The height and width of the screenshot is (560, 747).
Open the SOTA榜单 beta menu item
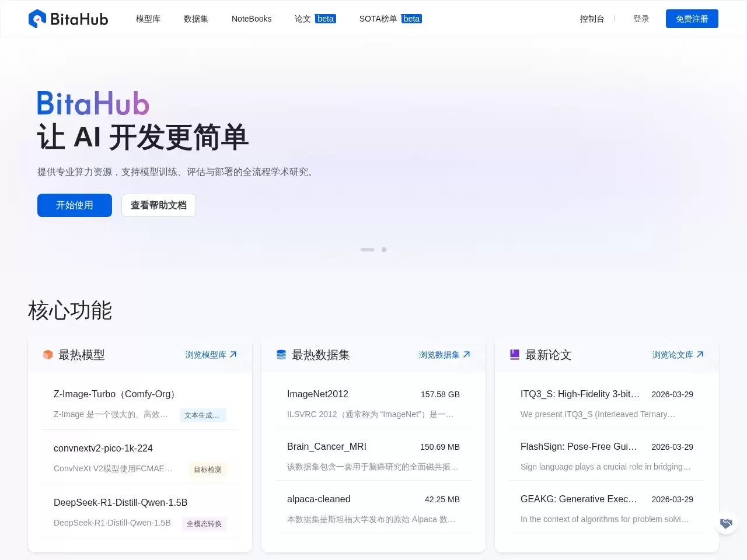[390, 19]
